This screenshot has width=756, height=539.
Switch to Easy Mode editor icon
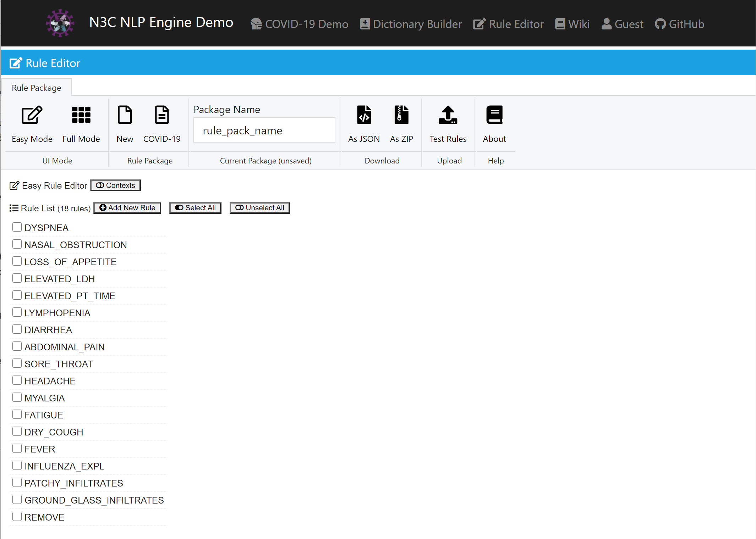32,115
